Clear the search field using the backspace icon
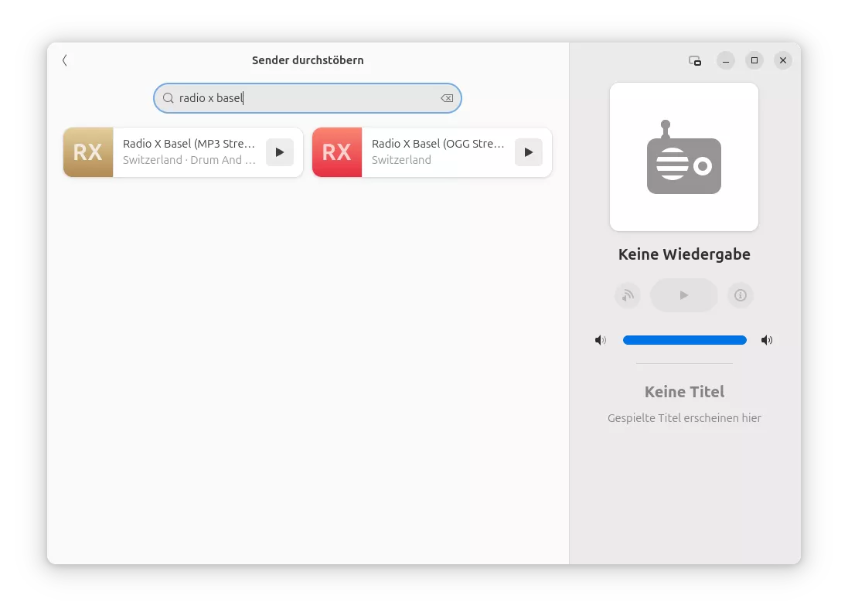 tap(447, 98)
